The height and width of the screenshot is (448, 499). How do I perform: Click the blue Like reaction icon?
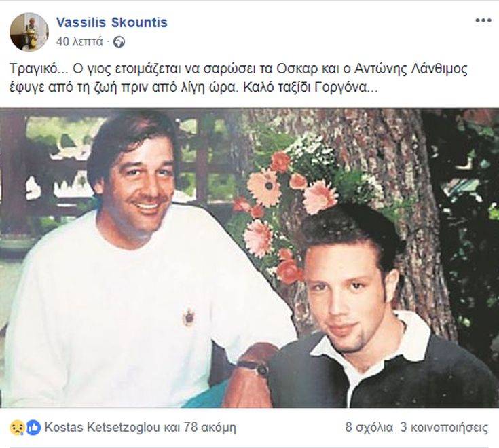[33, 428]
